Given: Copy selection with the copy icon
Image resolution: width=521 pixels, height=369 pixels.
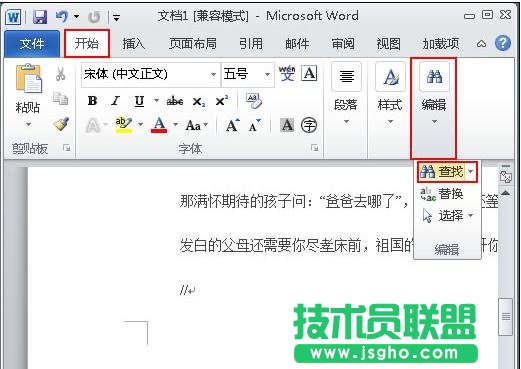Looking at the screenshot, I should coord(60,99).
